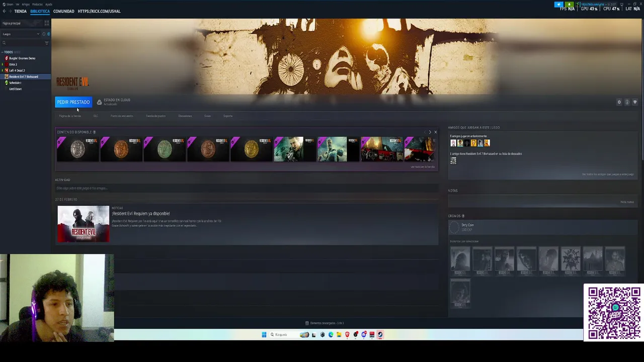Open Tienda de puntos link
This screenshot has height=362, width=644.
pyautogui.click(x=156, y=116)
